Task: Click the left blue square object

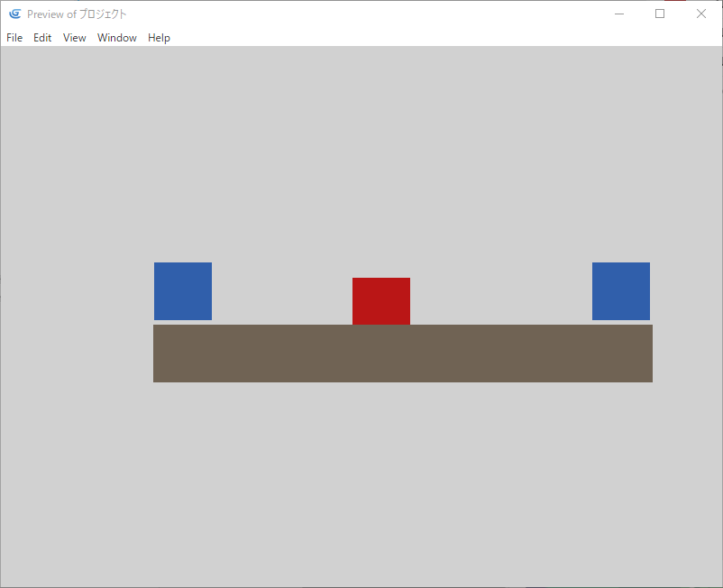Action: click(183, 291)
